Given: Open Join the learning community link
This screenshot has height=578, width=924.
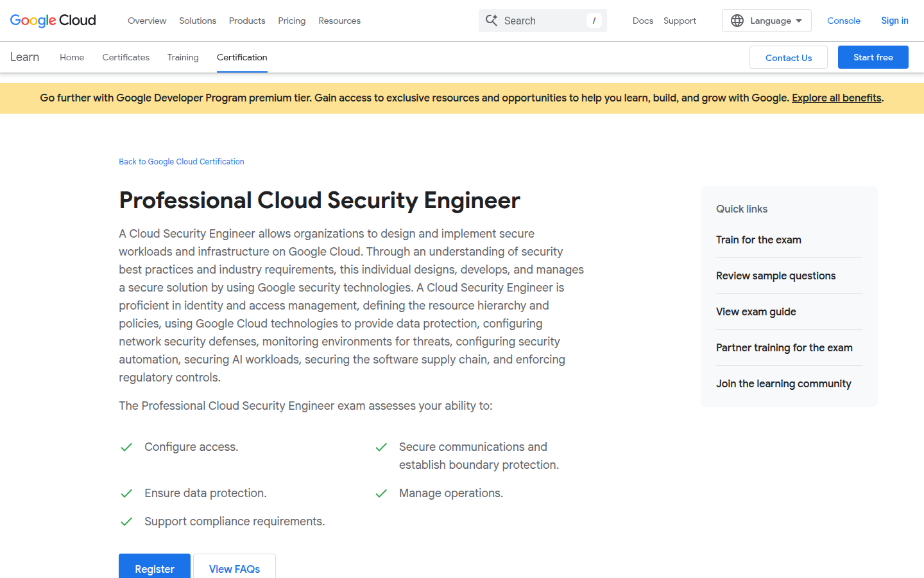Looking at the screenshot, I should click(783, 383).
